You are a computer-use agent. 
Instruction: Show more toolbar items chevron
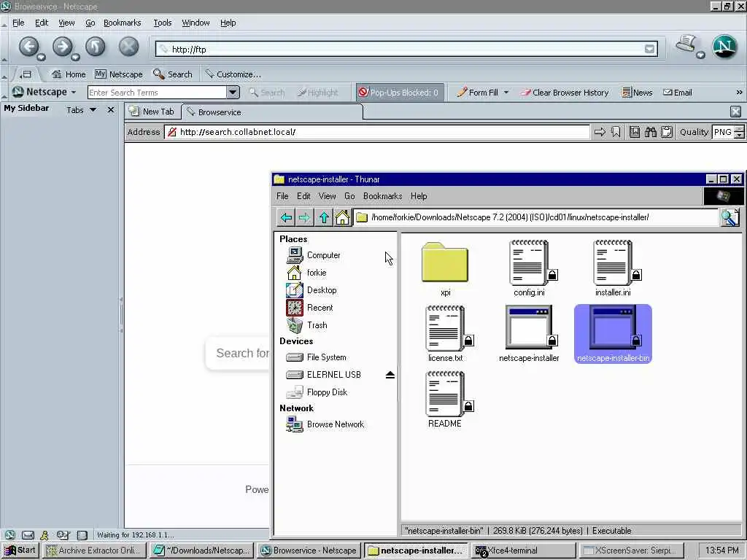(x=739, y=93)
